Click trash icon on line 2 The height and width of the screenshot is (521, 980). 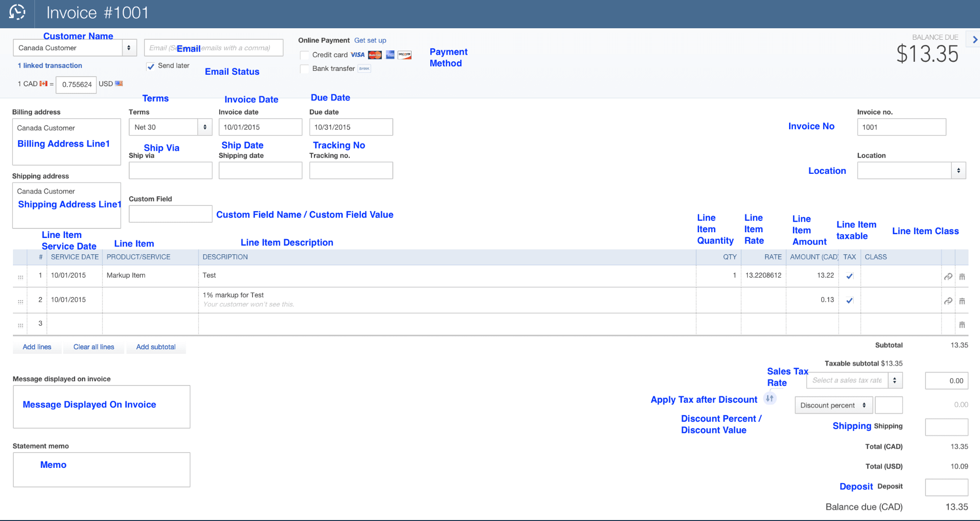click(x=962, y=301)
